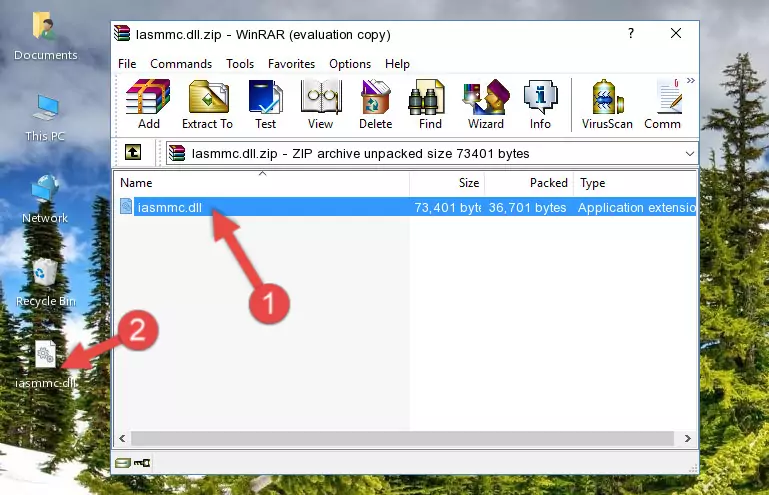Image resolution: width=769 pixels, height=495 pixels.
Task: Open the Favorites menu
Action: pos(291,64)
